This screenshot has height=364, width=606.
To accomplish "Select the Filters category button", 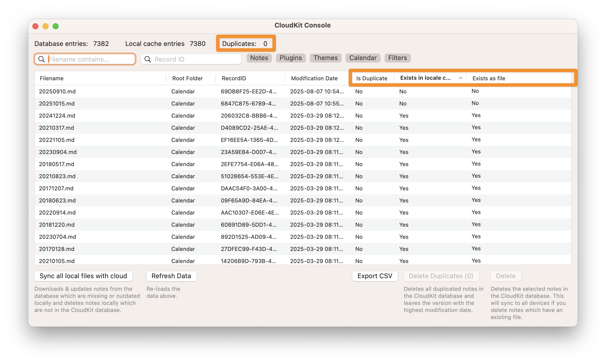I will (398, 58).
